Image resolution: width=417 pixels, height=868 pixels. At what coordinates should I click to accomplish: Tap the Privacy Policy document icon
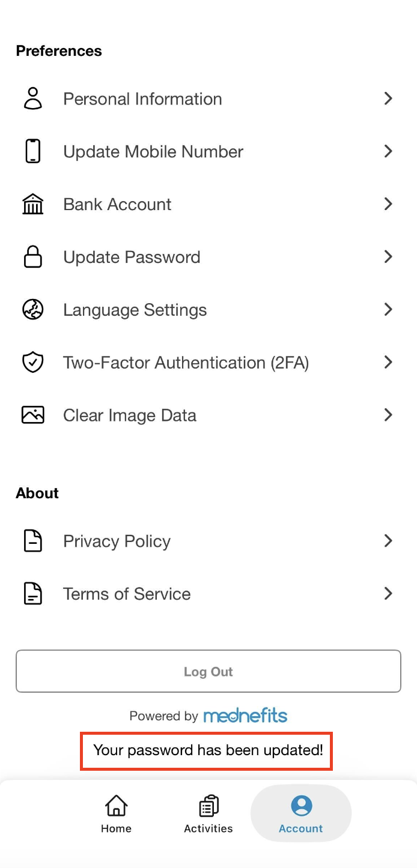tap(33, 541)
